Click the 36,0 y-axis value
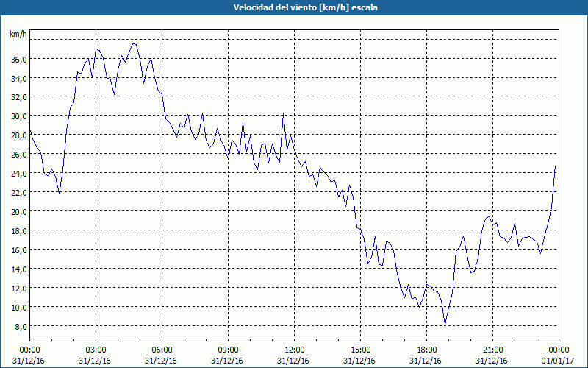Viewport: 588px width, 368px height. [x=19, y=60]
